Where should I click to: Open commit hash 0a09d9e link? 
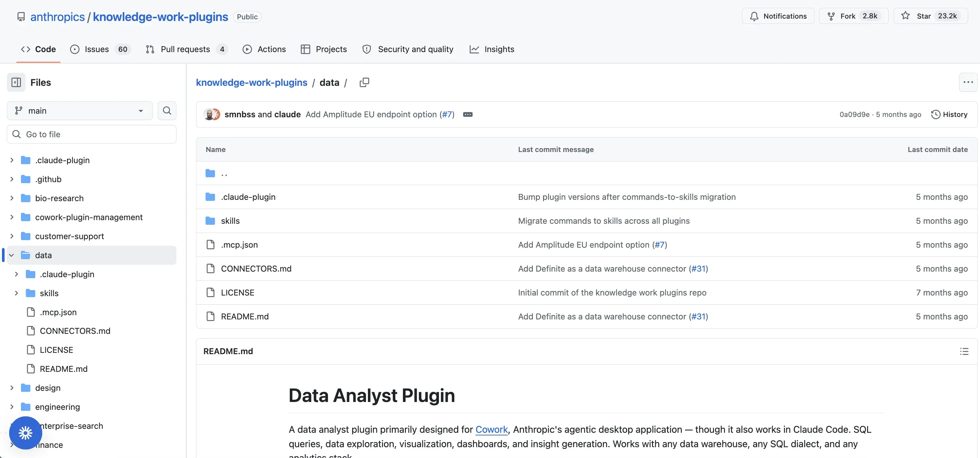coord(854,114)
